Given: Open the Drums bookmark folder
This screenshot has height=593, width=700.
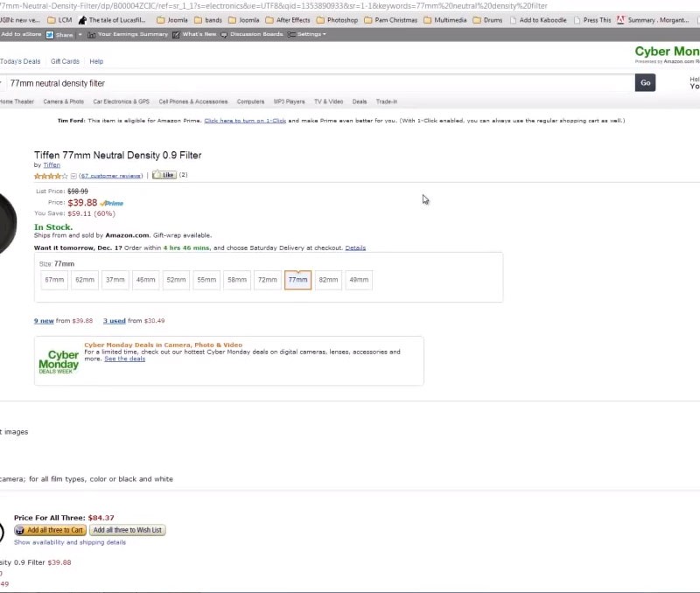Looking at the screenshot, I should click(486, 20).
